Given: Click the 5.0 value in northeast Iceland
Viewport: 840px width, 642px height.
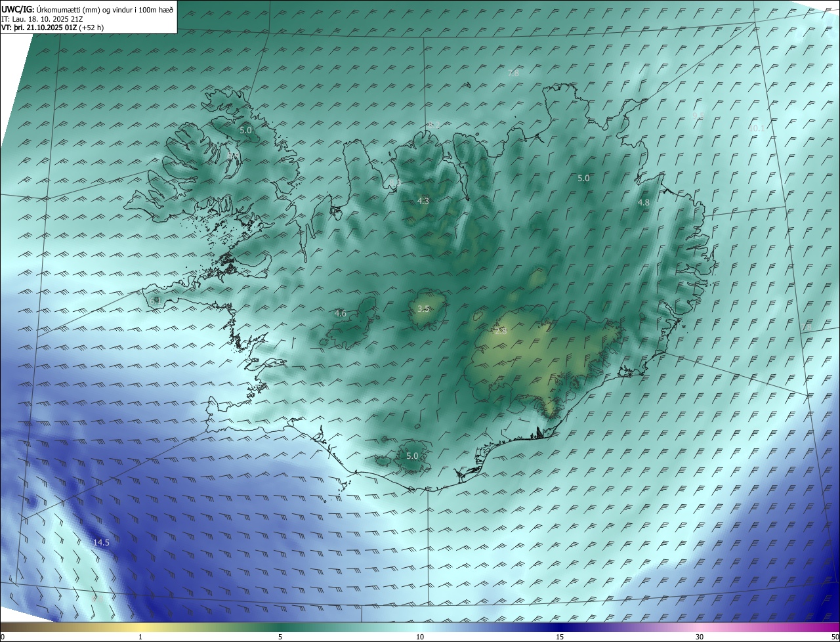Looking at the screenshot, I should click(x=583, y=178).
